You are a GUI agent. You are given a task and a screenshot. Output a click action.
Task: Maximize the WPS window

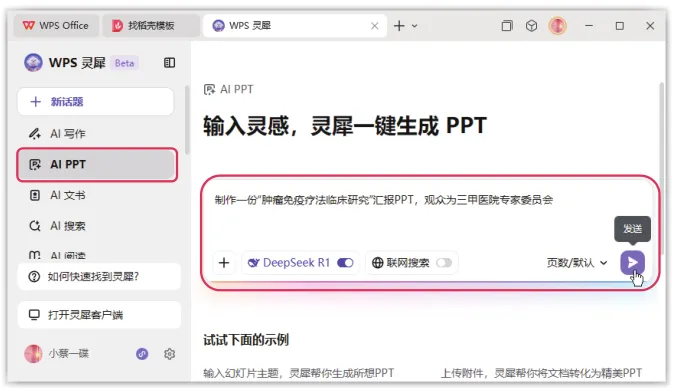(x=620, y=26)
